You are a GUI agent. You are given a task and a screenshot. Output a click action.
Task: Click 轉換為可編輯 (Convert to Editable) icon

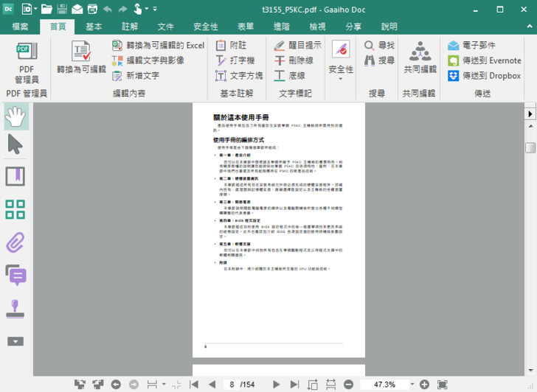81,59
